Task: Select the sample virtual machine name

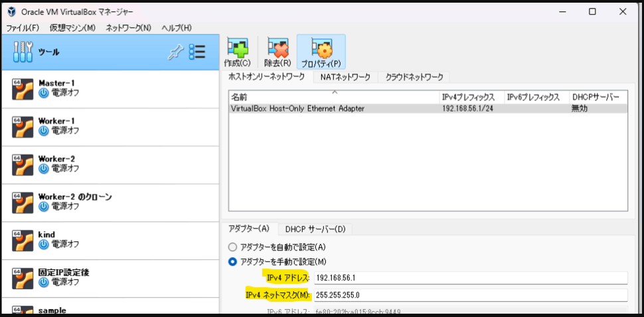Action: click(x=52, y=310)
